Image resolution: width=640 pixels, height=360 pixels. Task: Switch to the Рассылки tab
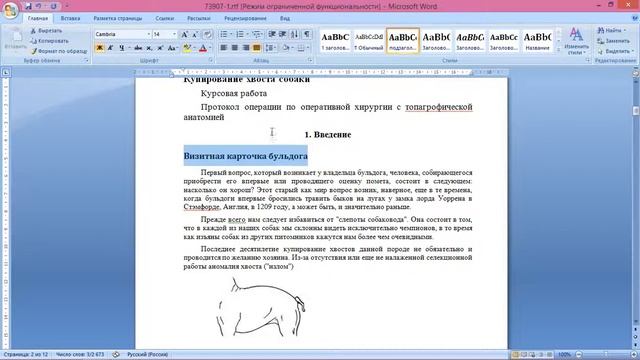pyautogui.click(x=199, y=18)
